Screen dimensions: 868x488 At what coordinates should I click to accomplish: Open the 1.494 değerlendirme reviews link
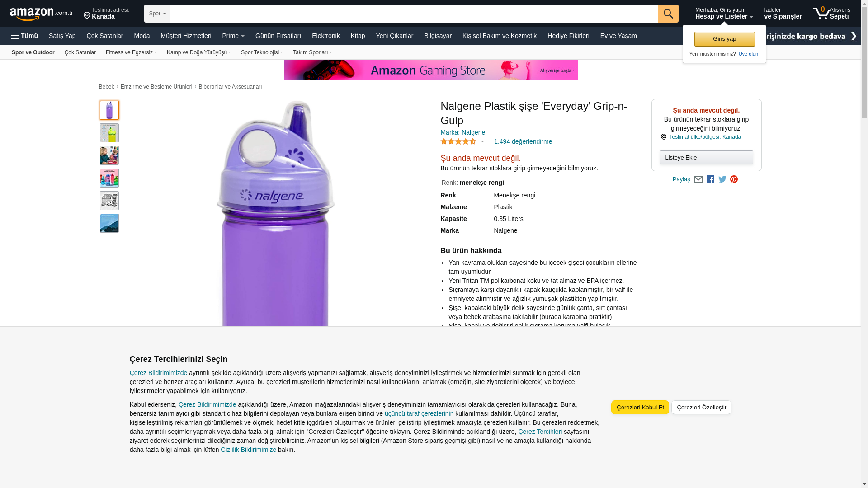tap(523, 141)
